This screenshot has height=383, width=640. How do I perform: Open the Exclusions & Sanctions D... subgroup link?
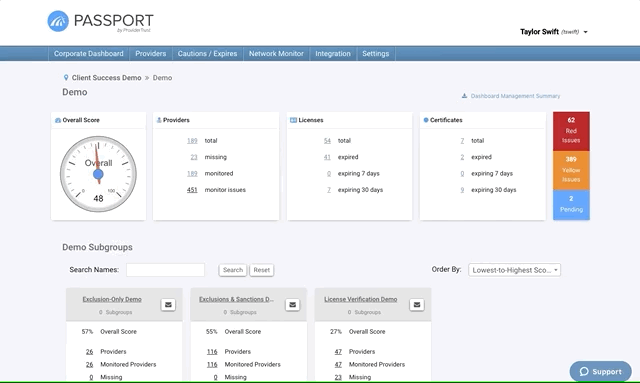click(x=236, y=299)
